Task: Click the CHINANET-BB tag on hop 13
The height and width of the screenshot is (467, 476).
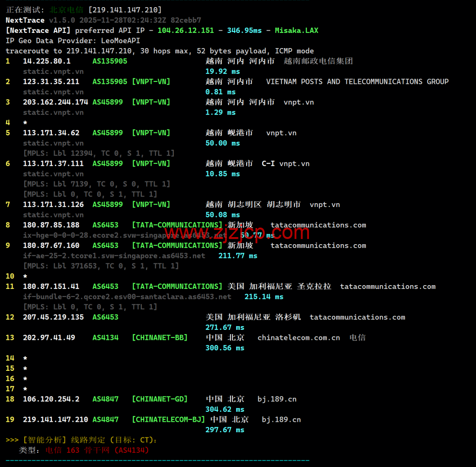Action: coord(159,338)
